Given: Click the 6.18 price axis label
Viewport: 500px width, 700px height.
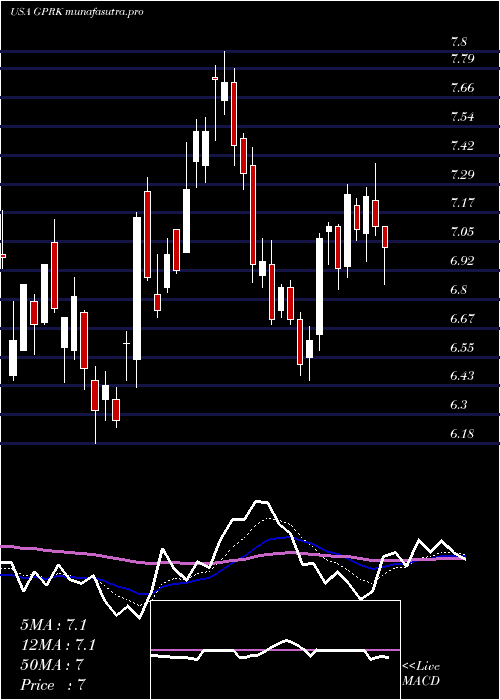Looking at the screenshot, I should coord(462,434).
